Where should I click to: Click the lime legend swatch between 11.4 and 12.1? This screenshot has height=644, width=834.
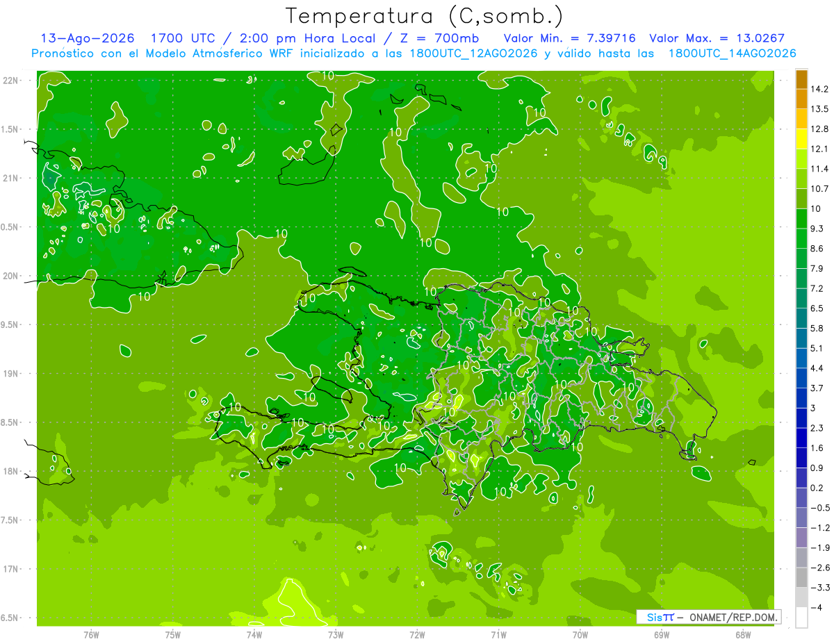click(x=801, y=158)
